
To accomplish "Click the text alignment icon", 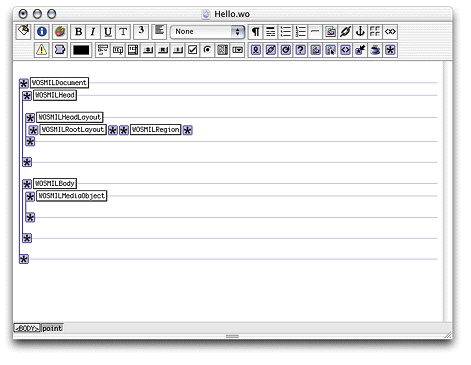I will coord(159,32).
